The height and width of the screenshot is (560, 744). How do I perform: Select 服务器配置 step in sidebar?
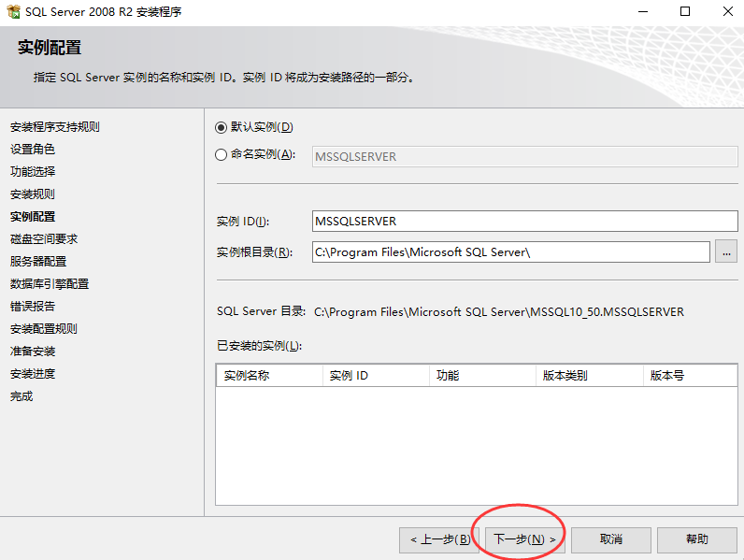point(38,262)
